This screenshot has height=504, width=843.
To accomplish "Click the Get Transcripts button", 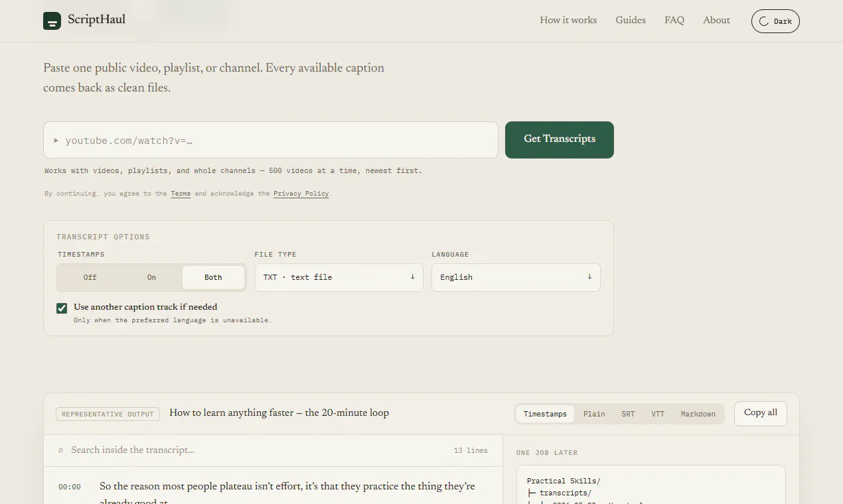I will [x=560, y=140].
